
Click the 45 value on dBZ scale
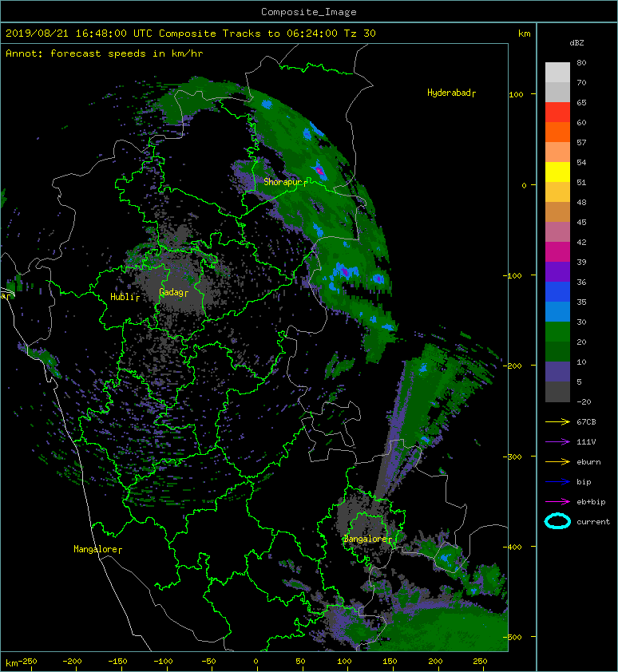pyautogui.click(x=581, y=223)
